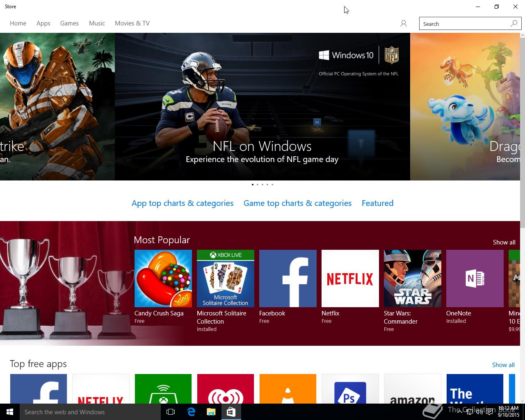This screenshot has height=420, width=525.
Task: Open the dragon game banner
Action: pos(465,107)
